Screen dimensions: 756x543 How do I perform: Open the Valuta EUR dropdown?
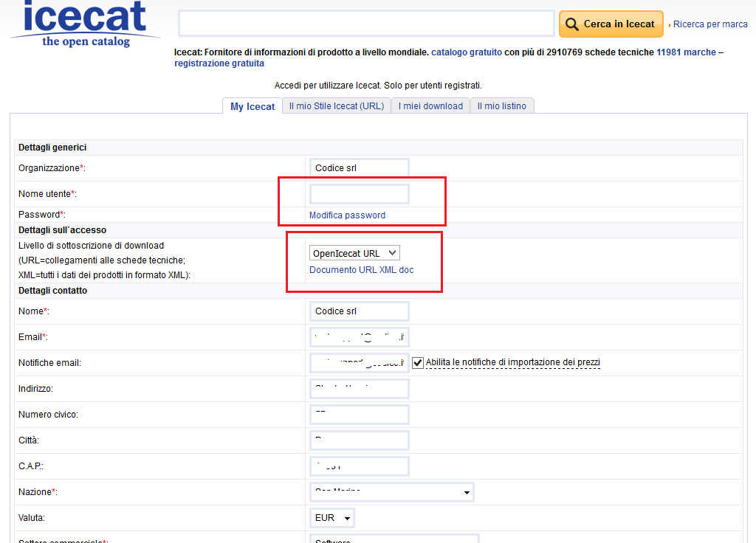(x=331, y=518)
